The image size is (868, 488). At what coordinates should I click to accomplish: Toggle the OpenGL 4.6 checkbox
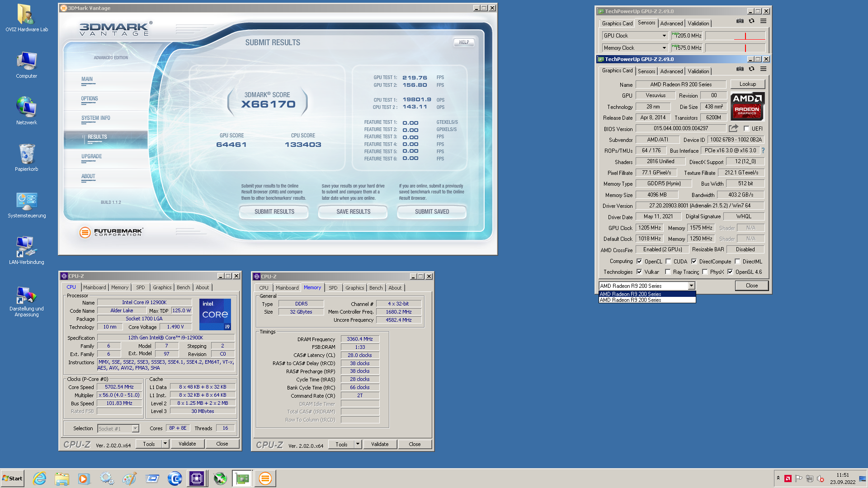click(x=730, y=272)
